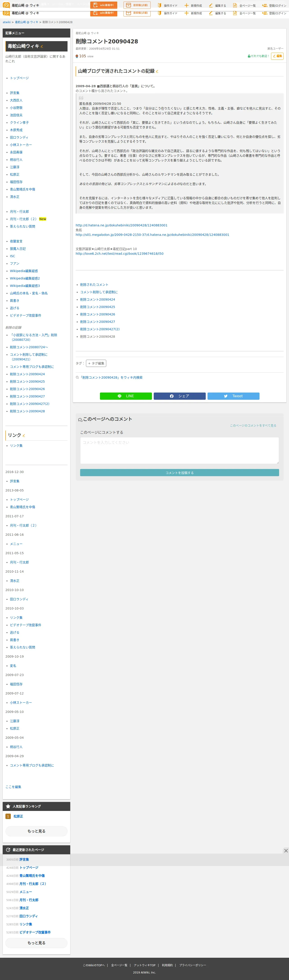Share on Facebook with シェア button
Screen dimensions: 289x980
pos(179,396)
